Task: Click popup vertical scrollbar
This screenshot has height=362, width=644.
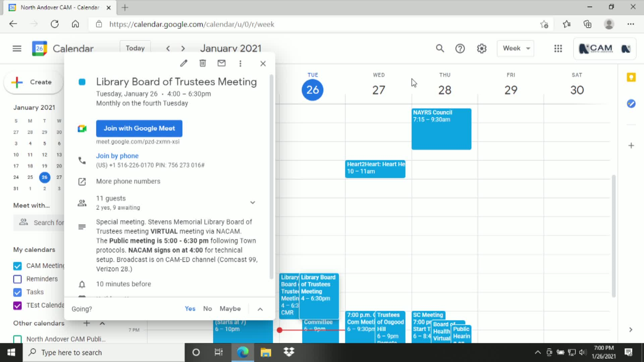Action: (x=271, y=177)
